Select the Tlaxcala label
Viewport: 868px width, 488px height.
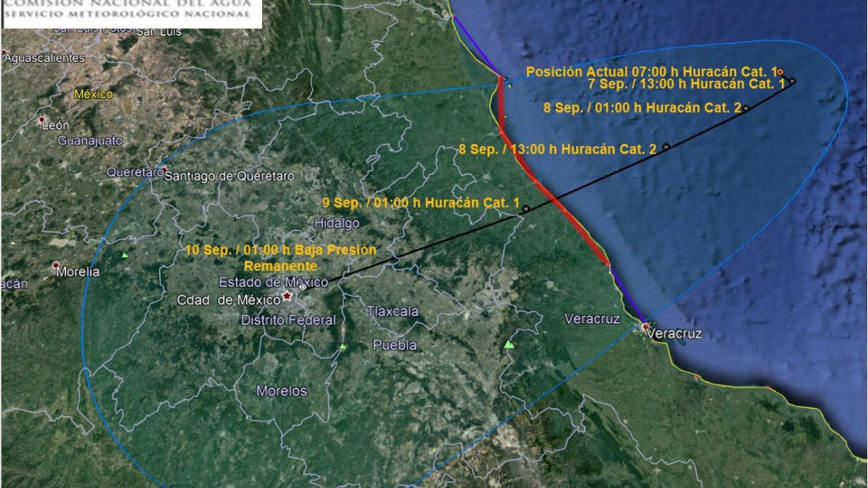392,312
